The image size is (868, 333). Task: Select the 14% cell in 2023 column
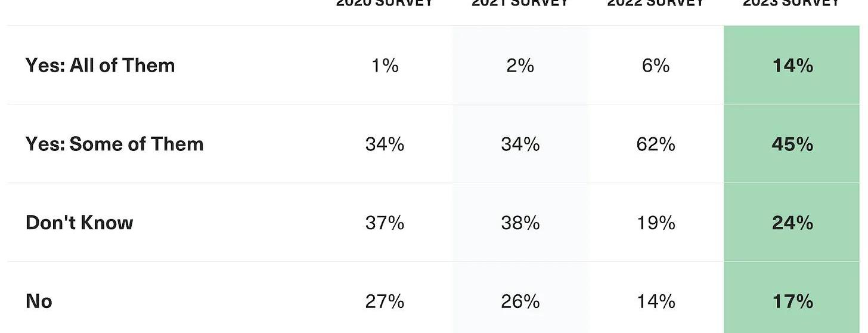click(792, 65)
